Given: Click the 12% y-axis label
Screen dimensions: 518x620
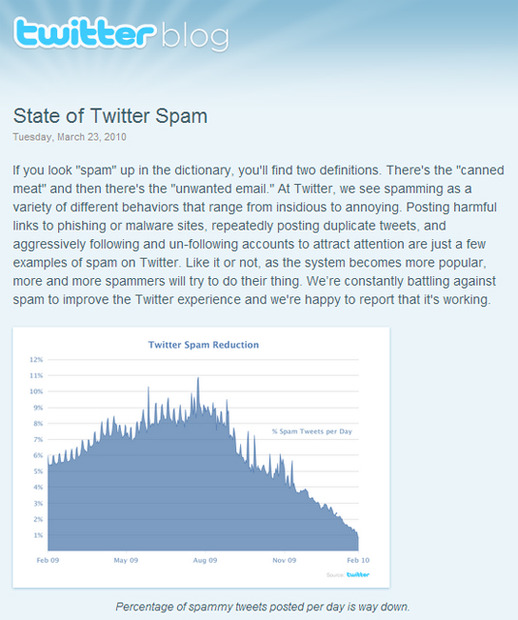Looking at the screenshot, I should click(x=36, y=359).
